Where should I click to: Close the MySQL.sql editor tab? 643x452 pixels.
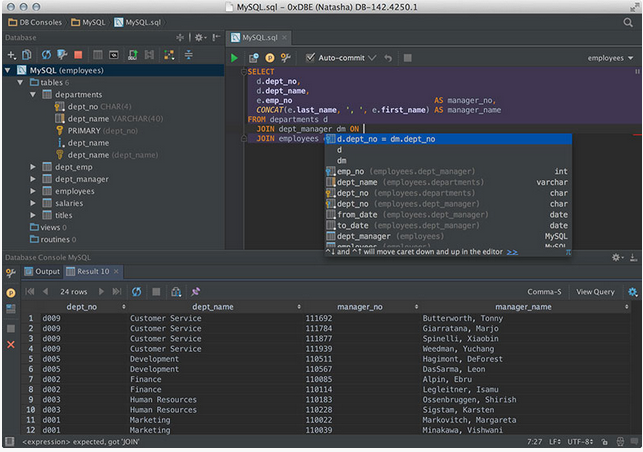[x=285, y=38]
